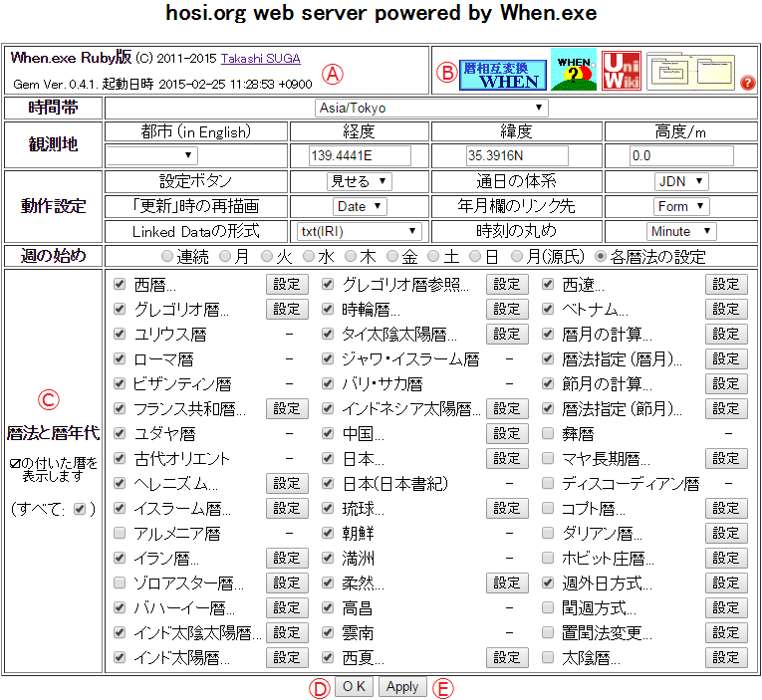Screen dimensions: 762x700
Task: Click 設定 button next to イスラーム暦
Action: coord(286,508)
